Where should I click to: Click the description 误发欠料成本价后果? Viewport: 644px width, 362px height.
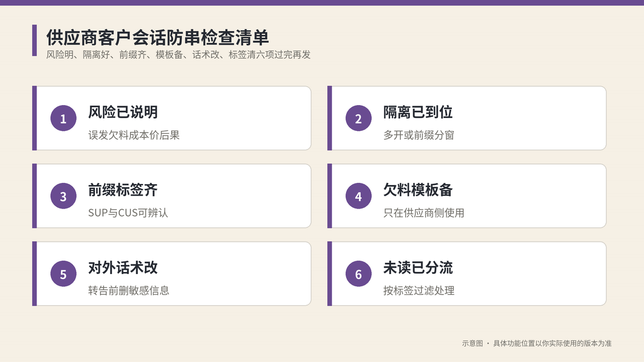coord(134,135)
